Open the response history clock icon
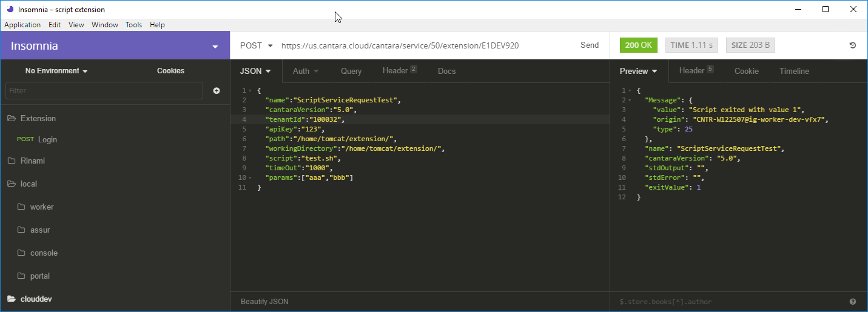 point(852,45)
